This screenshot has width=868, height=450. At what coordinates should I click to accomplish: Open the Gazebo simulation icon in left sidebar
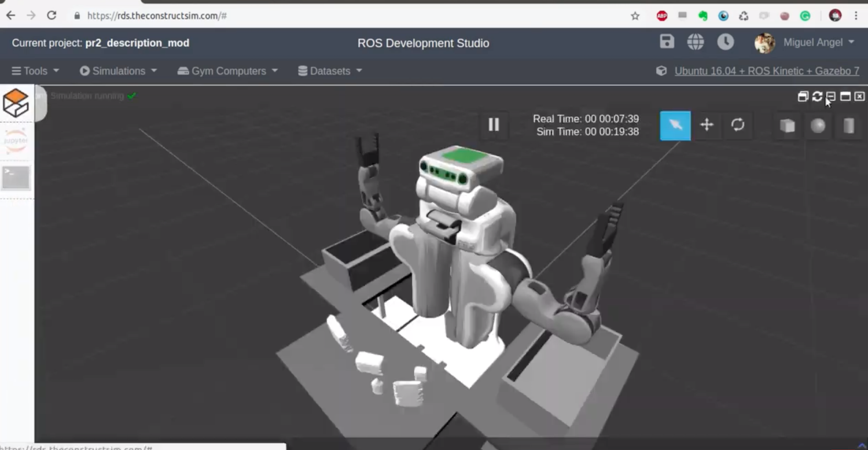(x=16, y=103)
